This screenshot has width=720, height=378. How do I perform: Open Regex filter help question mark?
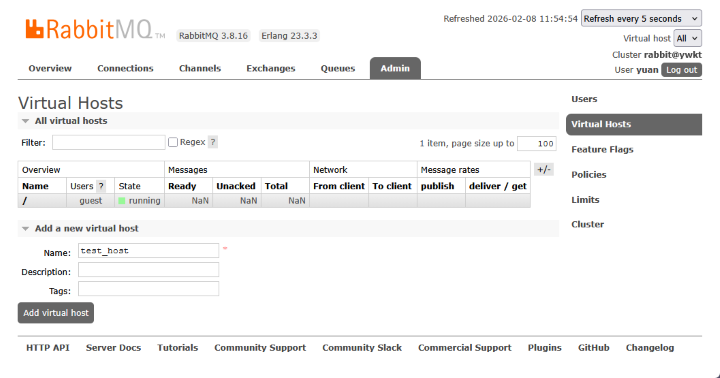[213, 142]
